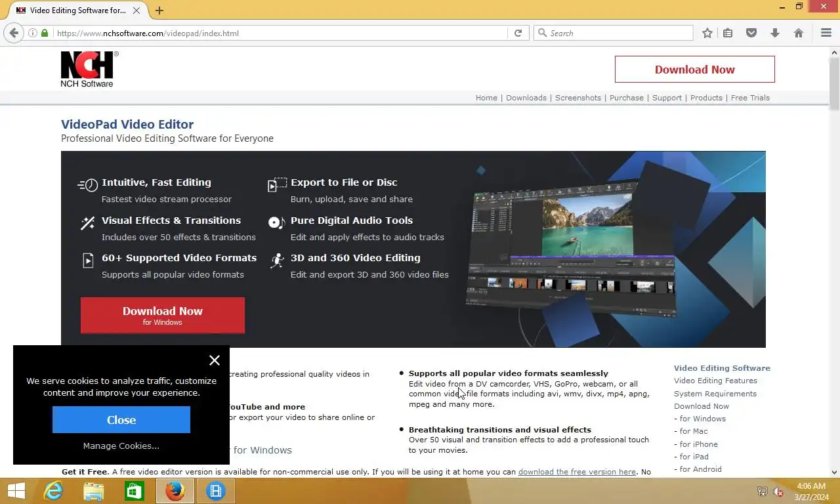Image resolution: width=840 pixels, height=504 pixels.
Task: Follow the download the free version here link
Action: pyautogui.click(x=577, y=472)
